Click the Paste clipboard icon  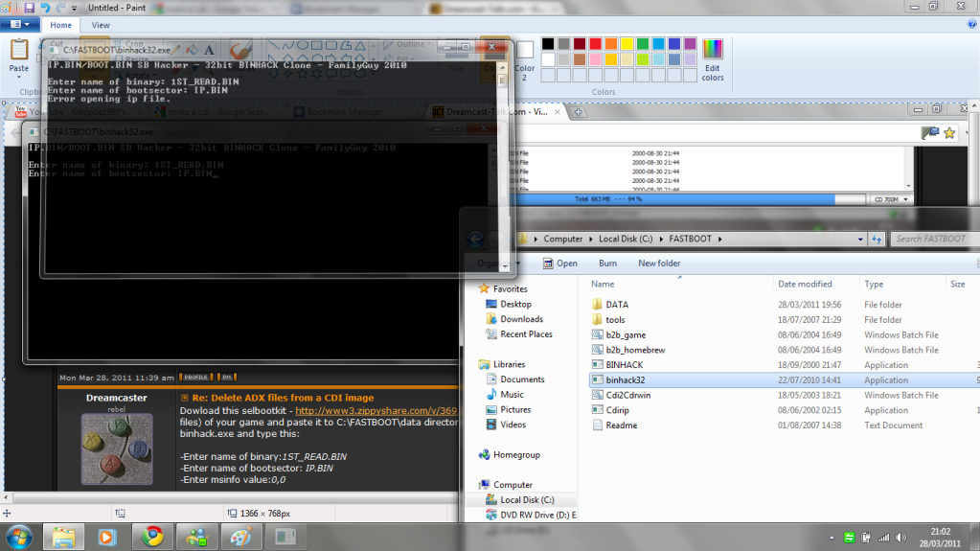point(19,50)
